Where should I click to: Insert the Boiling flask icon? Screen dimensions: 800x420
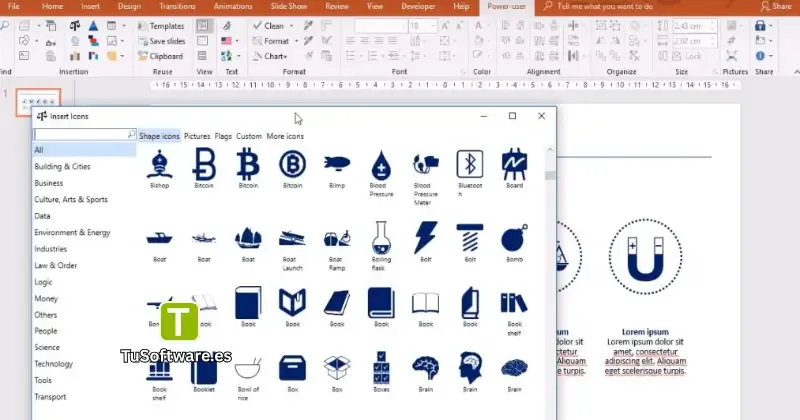(x=381, y=238)
